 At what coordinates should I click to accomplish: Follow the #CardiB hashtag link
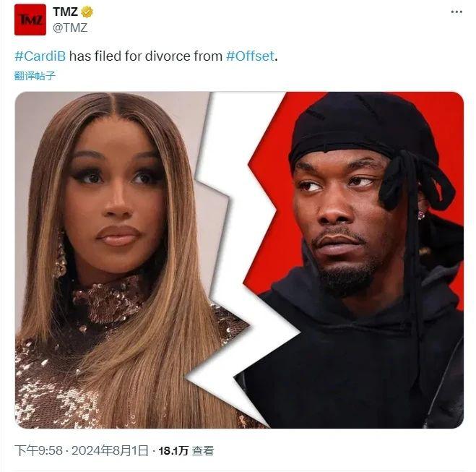point(40,56)
